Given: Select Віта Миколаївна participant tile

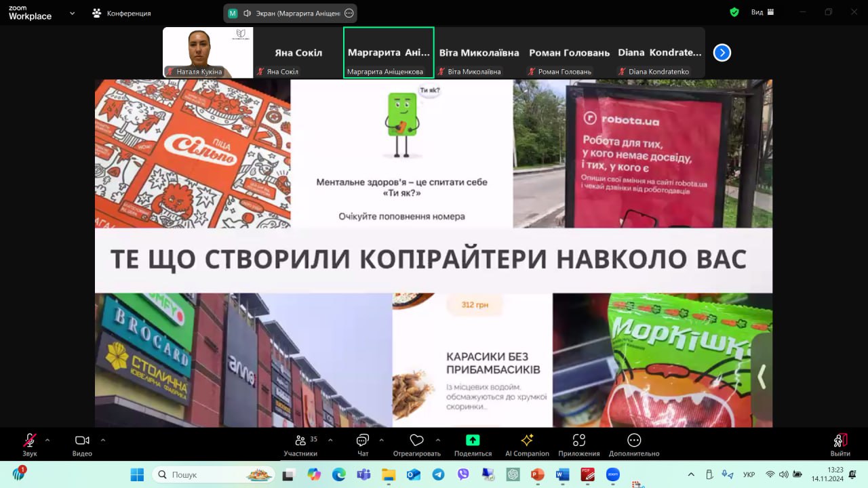Looking at the screenshot, I should pyautogui.click(x=479, y=52).
